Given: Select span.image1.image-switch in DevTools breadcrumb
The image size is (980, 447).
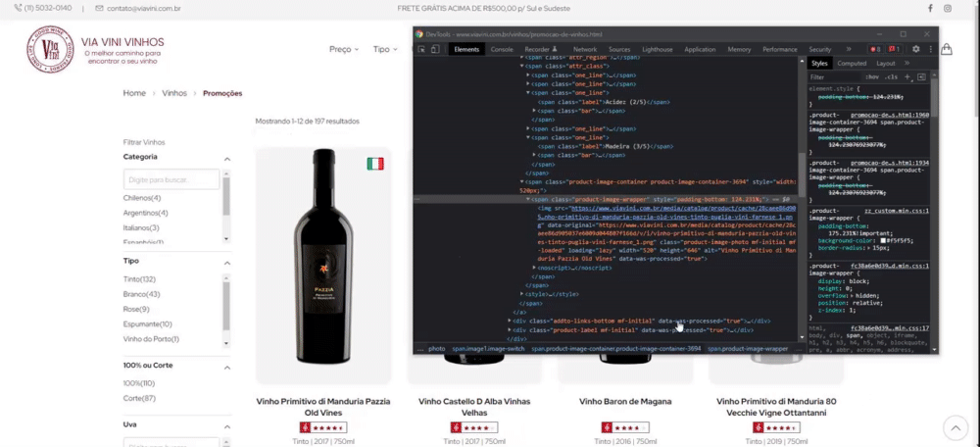Looking at the screenshot, I should point(489,349).
